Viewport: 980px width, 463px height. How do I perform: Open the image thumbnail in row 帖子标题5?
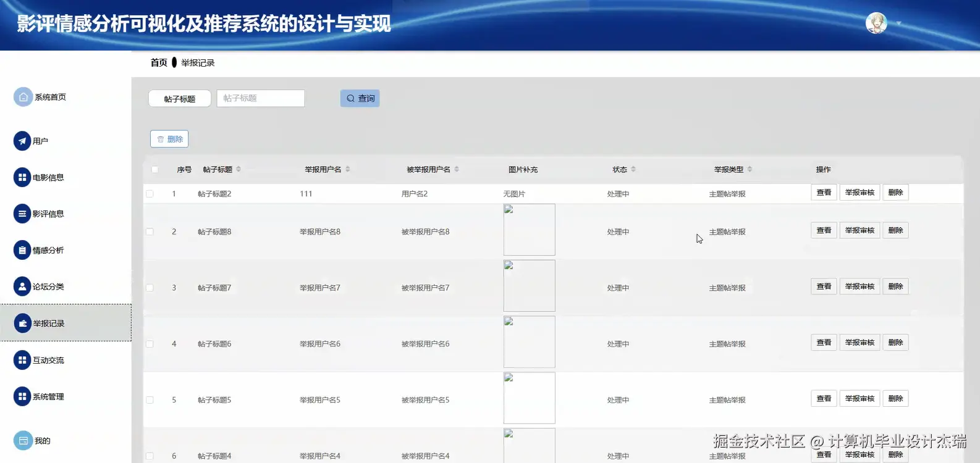(529, 398)
